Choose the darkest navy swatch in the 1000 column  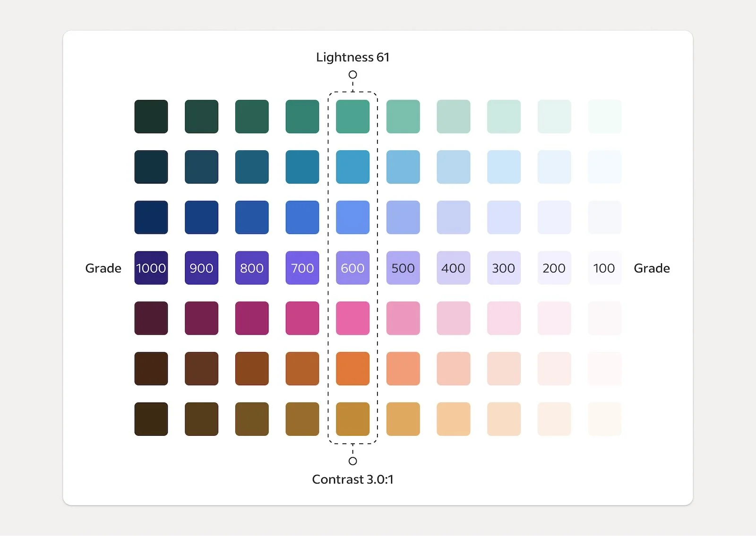click(151, 217)
